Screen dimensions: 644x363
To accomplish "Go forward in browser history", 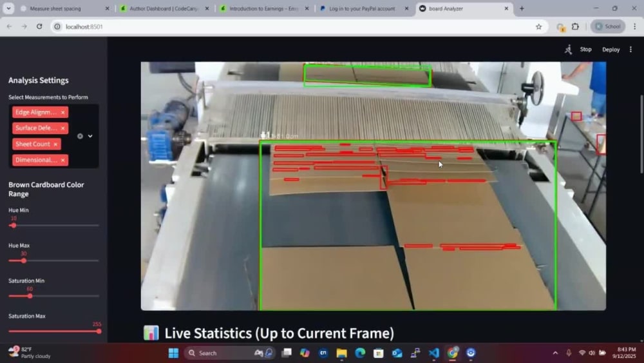I will coord(24,26).
